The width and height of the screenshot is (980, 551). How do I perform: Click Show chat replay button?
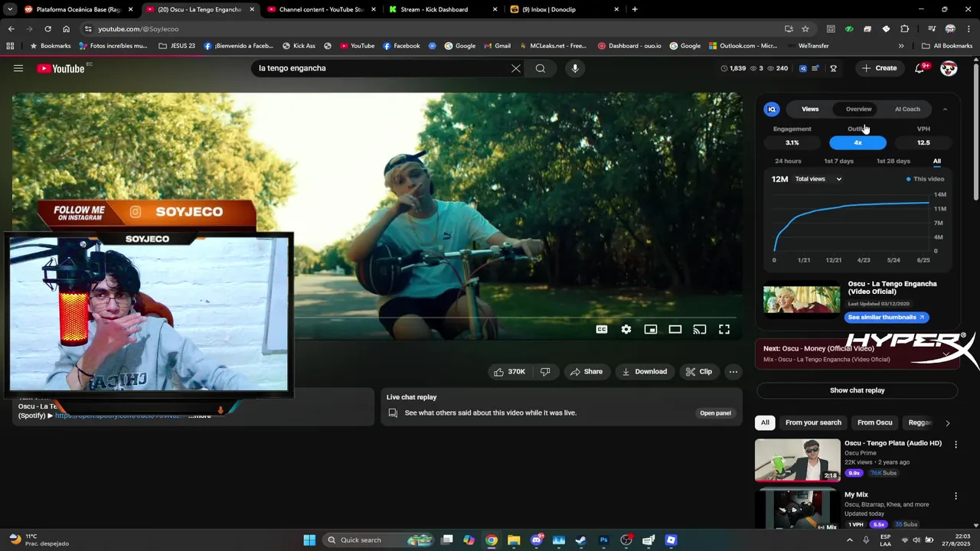857,390
